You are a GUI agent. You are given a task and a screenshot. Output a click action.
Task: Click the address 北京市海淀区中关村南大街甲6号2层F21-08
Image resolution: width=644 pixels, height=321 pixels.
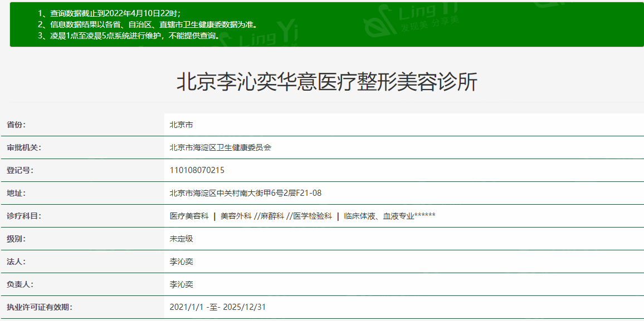pos(246,193)
